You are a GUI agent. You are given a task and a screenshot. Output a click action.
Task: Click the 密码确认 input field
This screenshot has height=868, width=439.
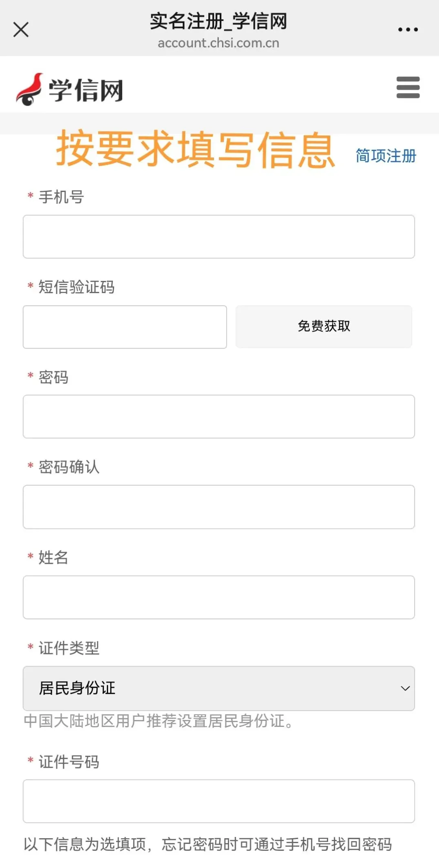(x=218, y=507)
